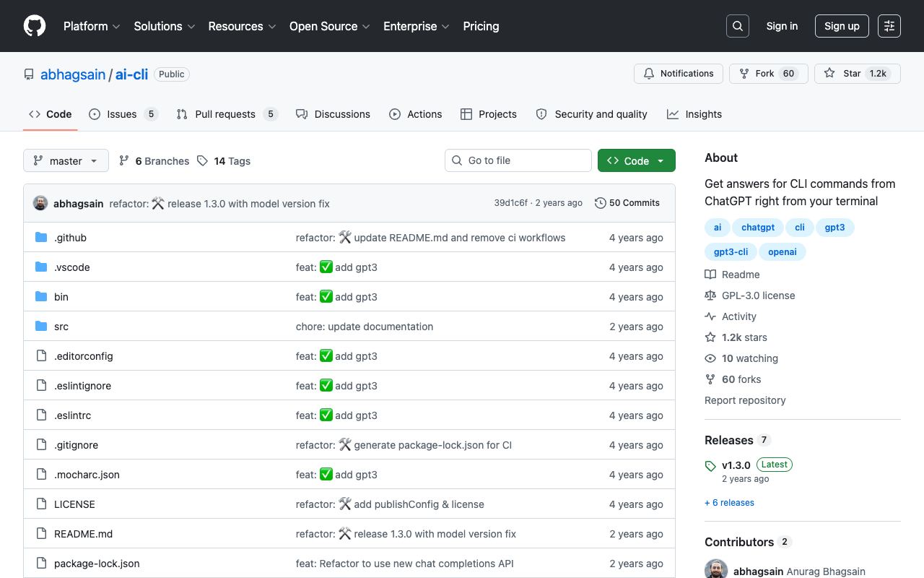
Task: Click the fork icon in the Fork button
Action: click(x=744, y=74)
